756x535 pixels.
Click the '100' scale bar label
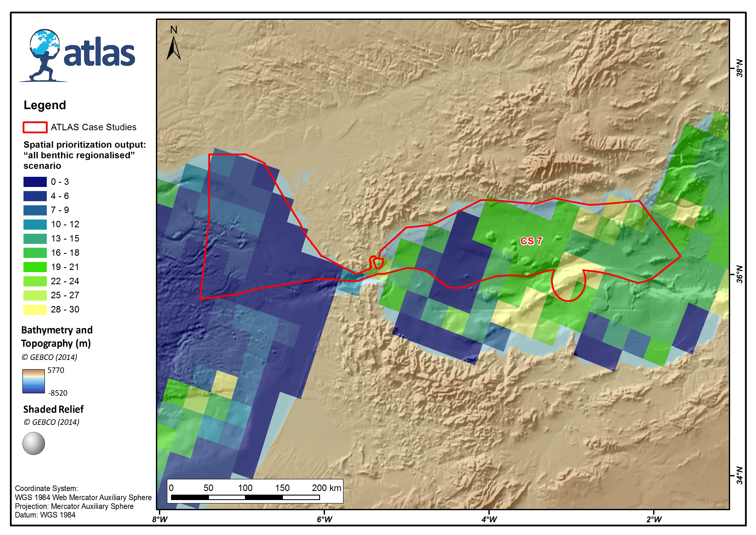click(x=245, y=488)
